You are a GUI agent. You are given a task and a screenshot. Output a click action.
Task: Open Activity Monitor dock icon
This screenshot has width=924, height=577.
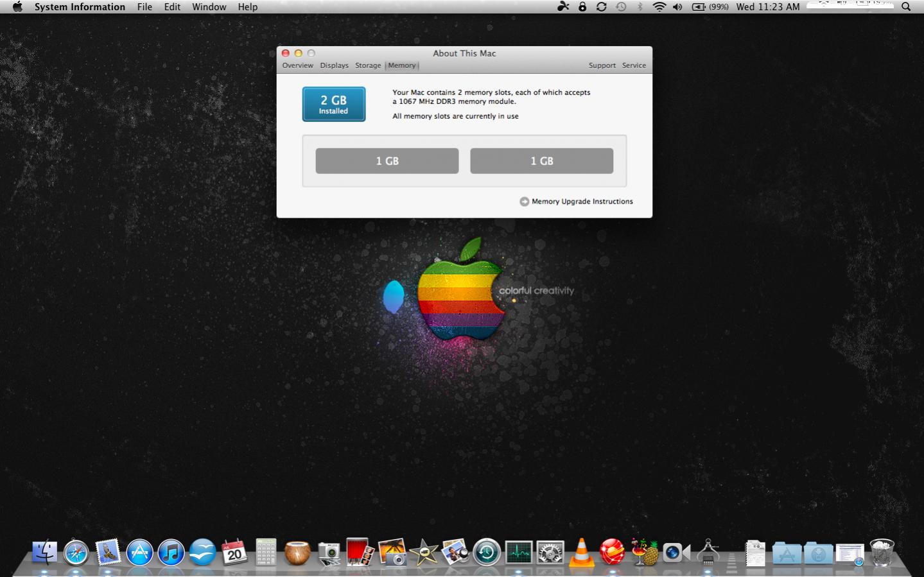(x=518, y=553)
